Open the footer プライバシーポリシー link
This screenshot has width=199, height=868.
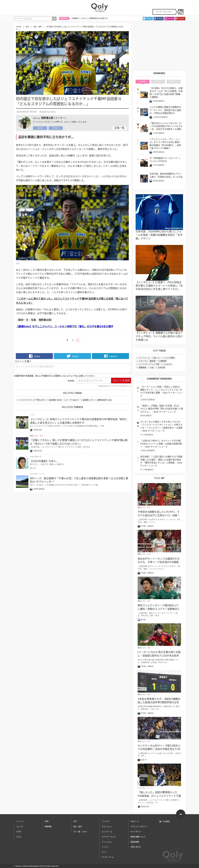pyautogui.click(x=139, y=826)
